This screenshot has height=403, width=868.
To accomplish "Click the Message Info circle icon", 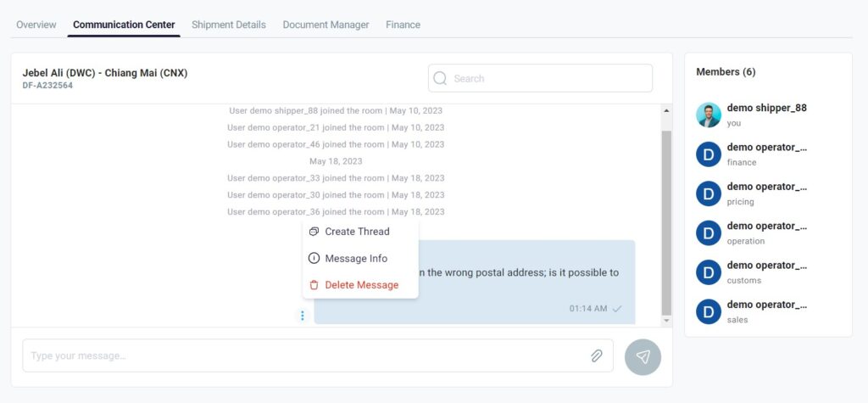I will [314, 258].
